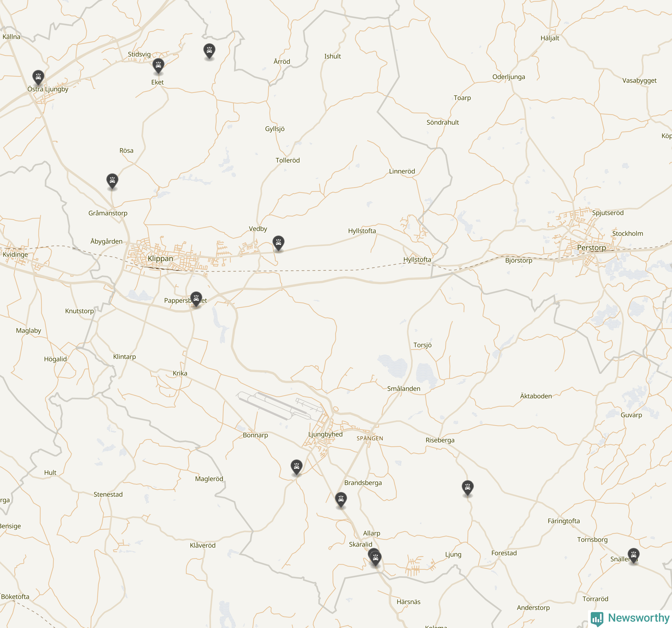Select the car marker east of Vedby

(278, 243)
